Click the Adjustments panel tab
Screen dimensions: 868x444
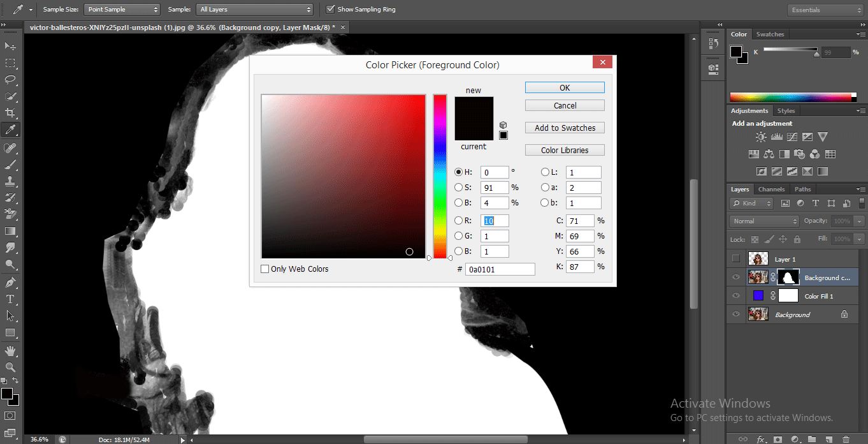click(750, 111)
